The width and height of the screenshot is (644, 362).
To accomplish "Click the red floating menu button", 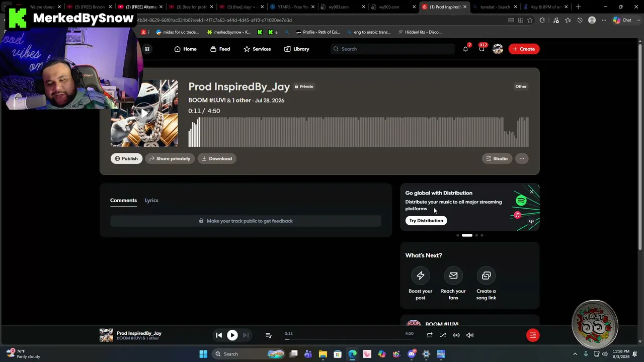I will click(533, 335).
